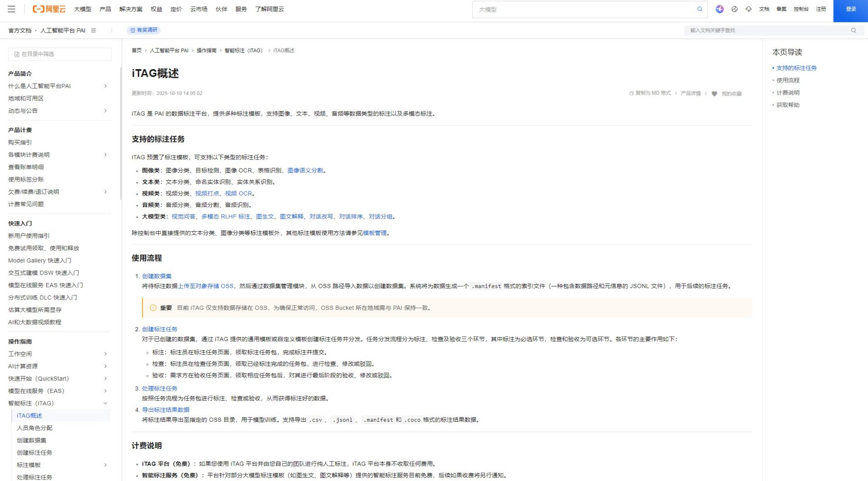Open the 定价 top navigation menu

tap(176, 9)
